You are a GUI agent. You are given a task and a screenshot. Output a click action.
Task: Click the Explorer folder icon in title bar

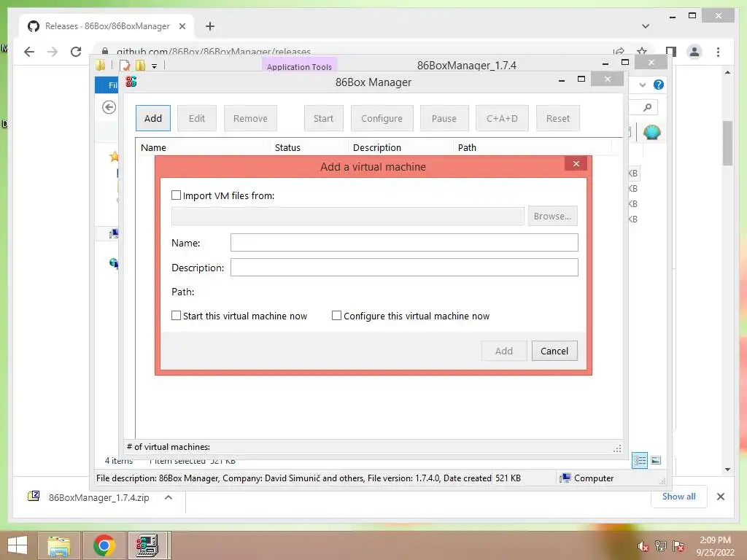click(x=100, y=65)
